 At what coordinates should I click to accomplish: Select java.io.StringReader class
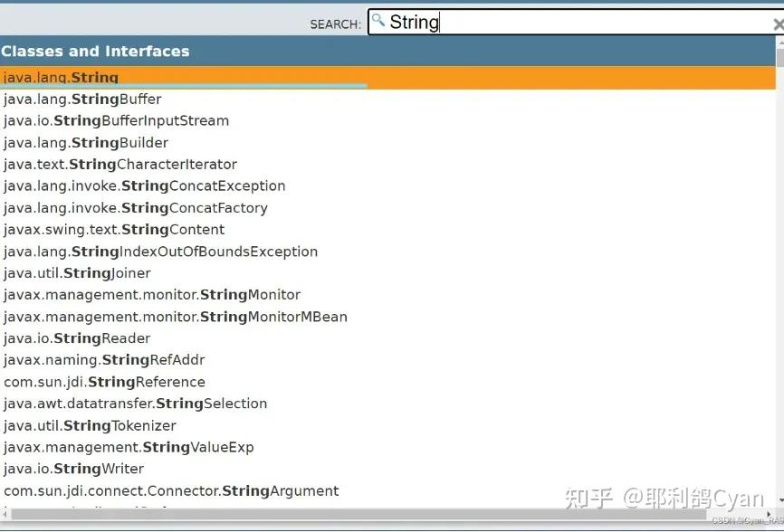click(77, 338)
